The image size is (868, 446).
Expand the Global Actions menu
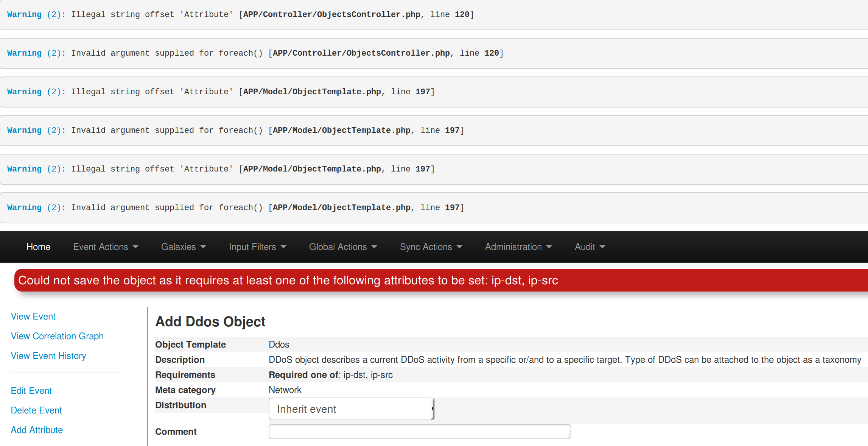point(343,247)
